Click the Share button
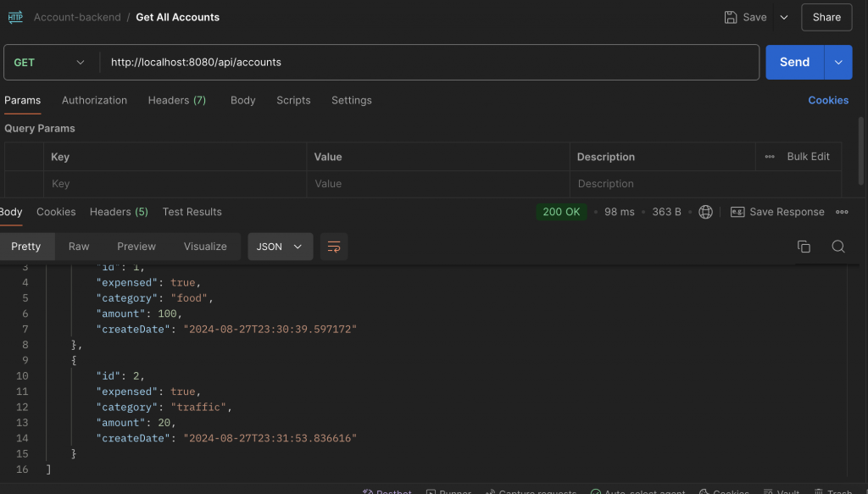The width and height of the screenshot is (868, 494). tap(826, 17)
